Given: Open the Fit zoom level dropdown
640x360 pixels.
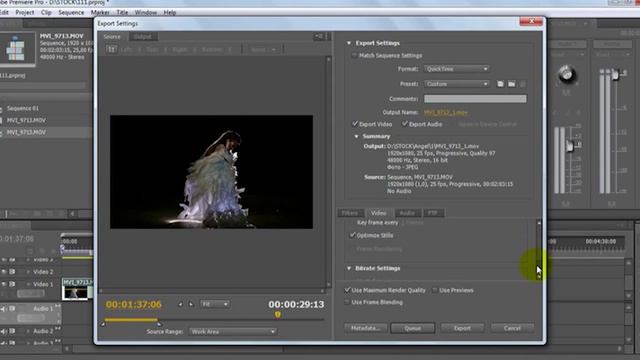Looking at the screenshot, I should pos(214,304).
